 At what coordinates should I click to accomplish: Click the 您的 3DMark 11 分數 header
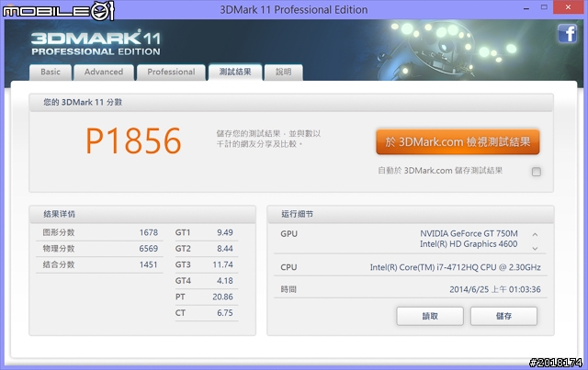click(291, 102)
